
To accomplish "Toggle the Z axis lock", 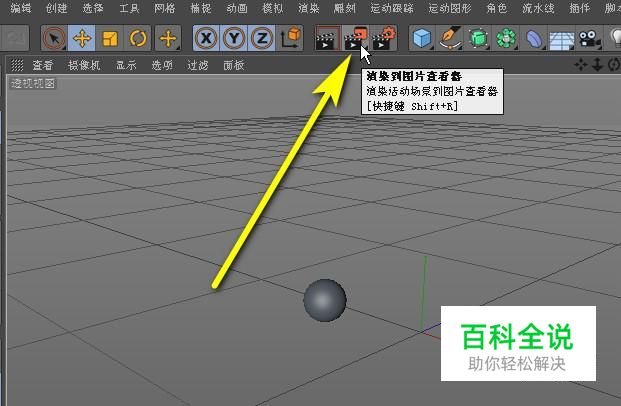I will pyautogui.click(x=262, y=38).
